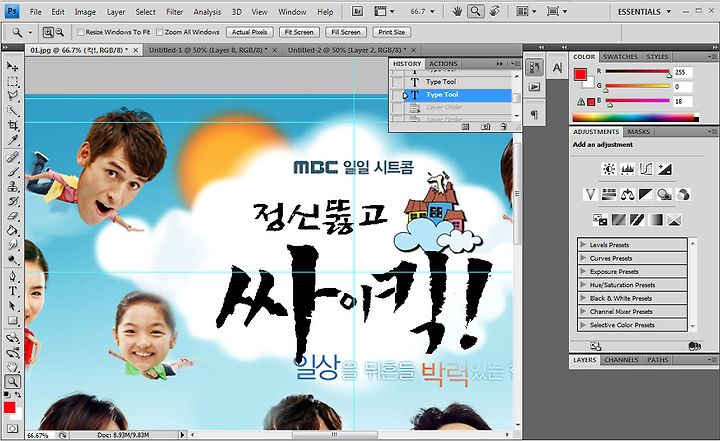The image size is (720, 441).
Task: Select the Brush tool
Action: (12, 172)
